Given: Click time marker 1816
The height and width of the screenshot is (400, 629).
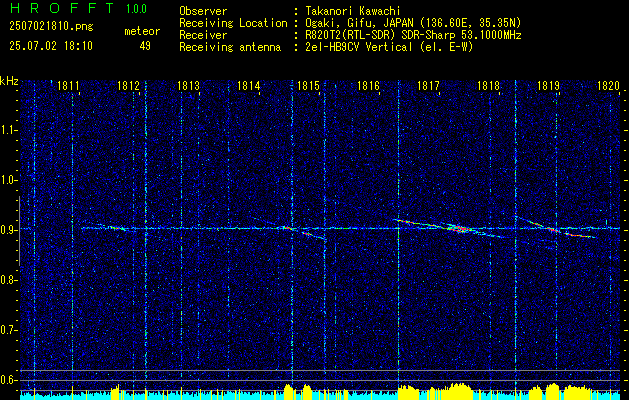Looking at the screenshot, I should [x=368, y=86].
